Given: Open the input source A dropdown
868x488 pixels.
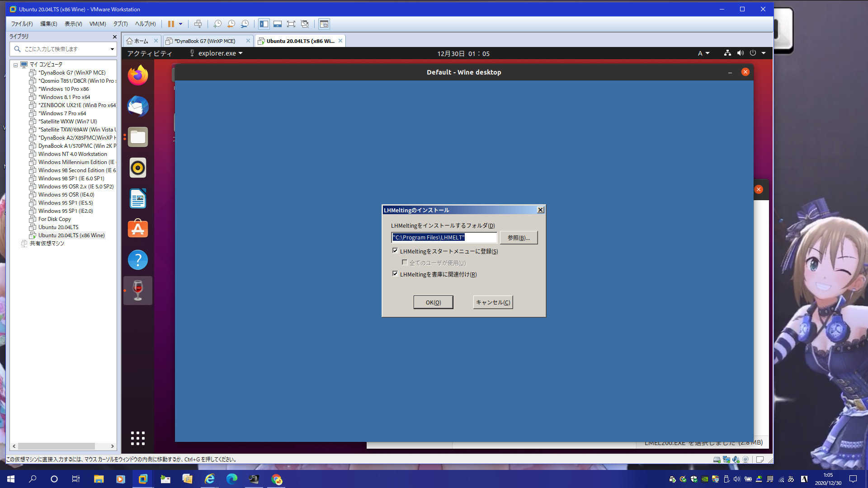Looking at the screenshot, I should point(703,53).
